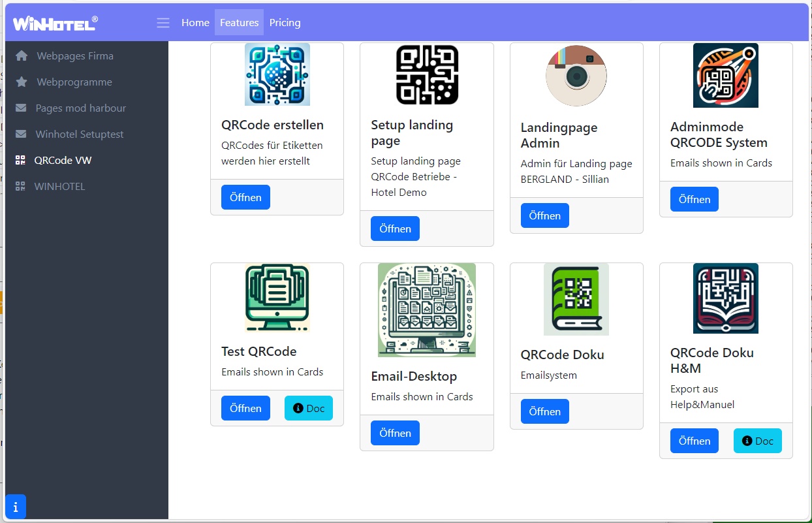Viewport: 812px width, 523px height.
Task: Toggle the hamburger sidebar menu
Action: tap(163, 23)
